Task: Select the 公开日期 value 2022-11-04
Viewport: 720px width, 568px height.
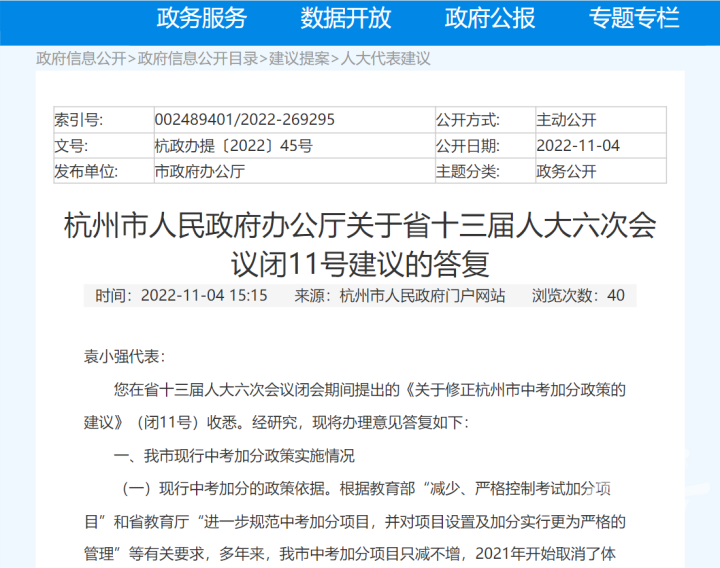Action: tap(578, 146)
